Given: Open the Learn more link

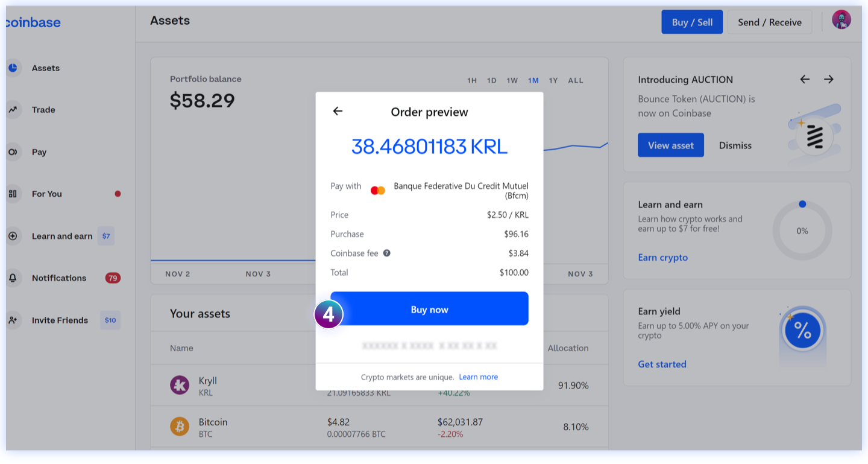Looking at the screenshot, I should click(479, 377).
